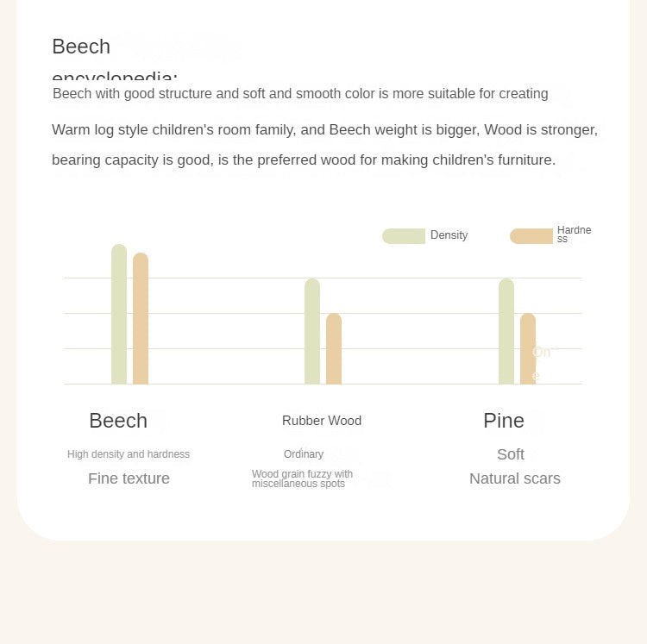Image resolution: width=647 pixels, height=644 pixels.
Task: Click the 'Fine texture' caption
Action: [x=129, y=478]
